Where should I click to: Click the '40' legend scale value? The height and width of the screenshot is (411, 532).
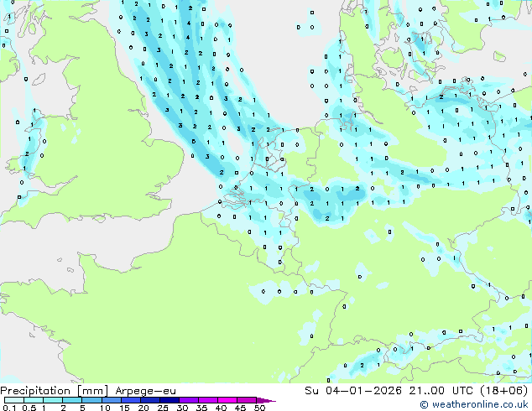pos(221,408)
